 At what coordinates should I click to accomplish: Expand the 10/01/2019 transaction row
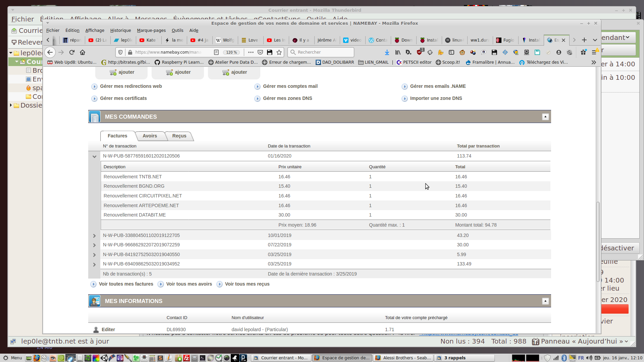click(x=94, y=236)
